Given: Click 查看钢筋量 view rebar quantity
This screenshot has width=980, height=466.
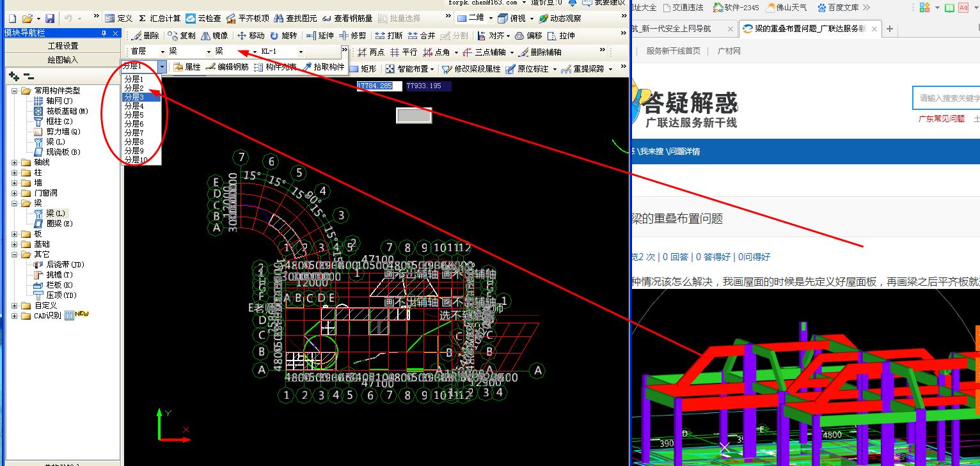Looking at the screenshot, I should point(347,19).
